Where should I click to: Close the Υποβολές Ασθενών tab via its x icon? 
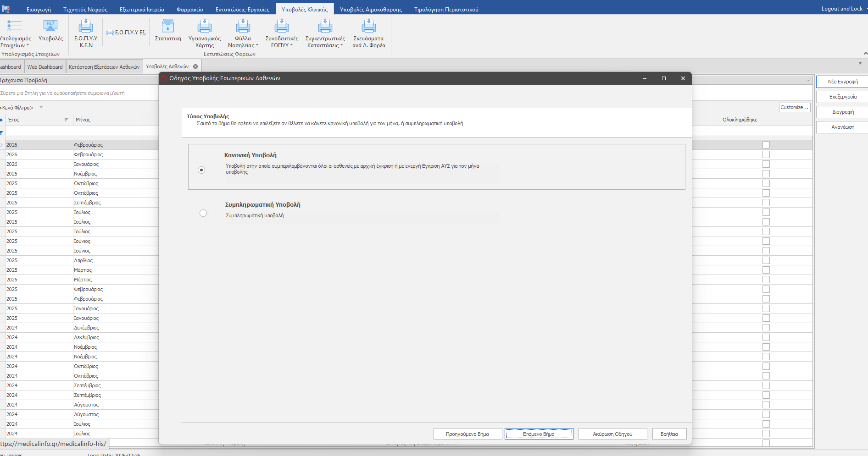(x=195, y=66)
